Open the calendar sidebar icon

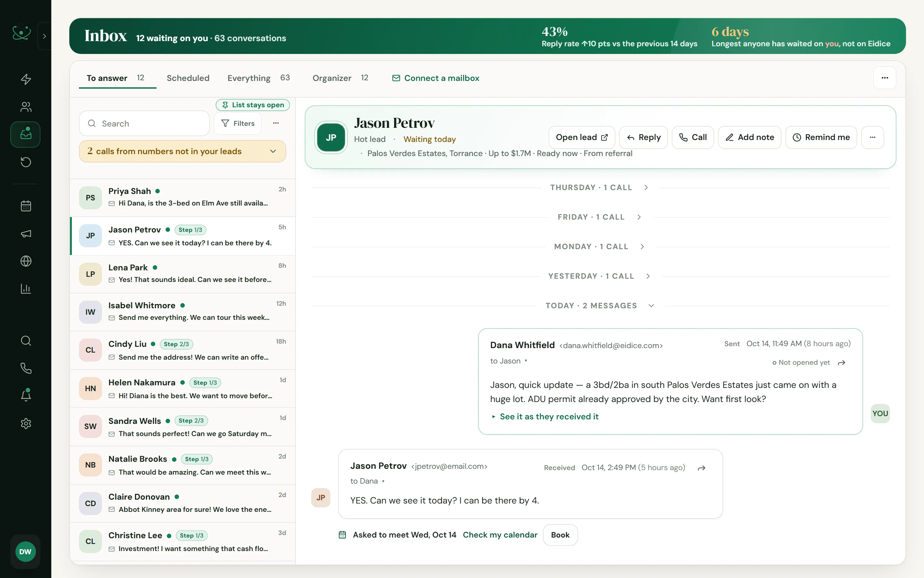[26, 206]
